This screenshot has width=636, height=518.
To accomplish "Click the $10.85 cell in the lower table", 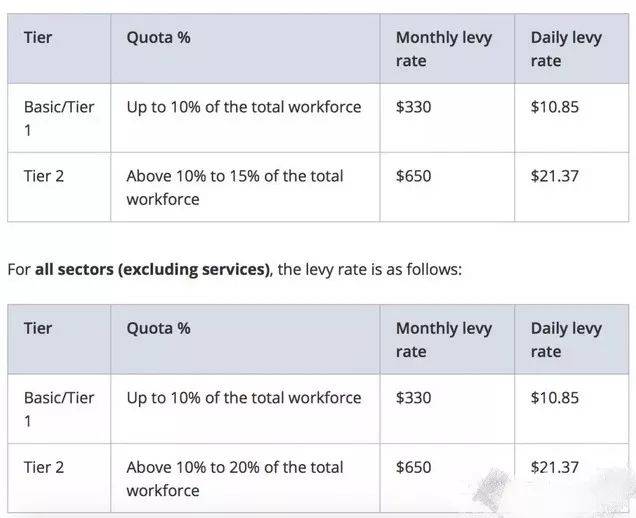I will pyautogui.click(x=554, y=397).
